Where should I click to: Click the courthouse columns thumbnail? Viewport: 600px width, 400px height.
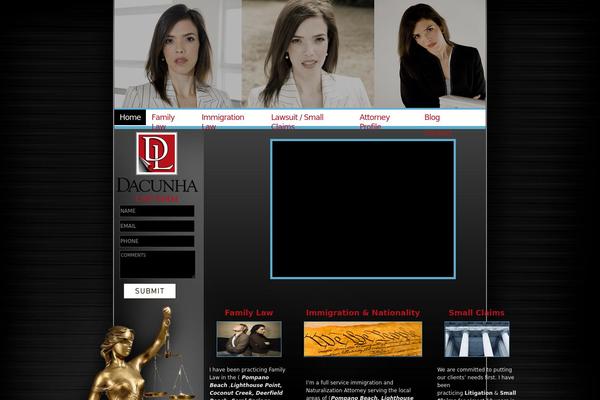coord(477,339)
